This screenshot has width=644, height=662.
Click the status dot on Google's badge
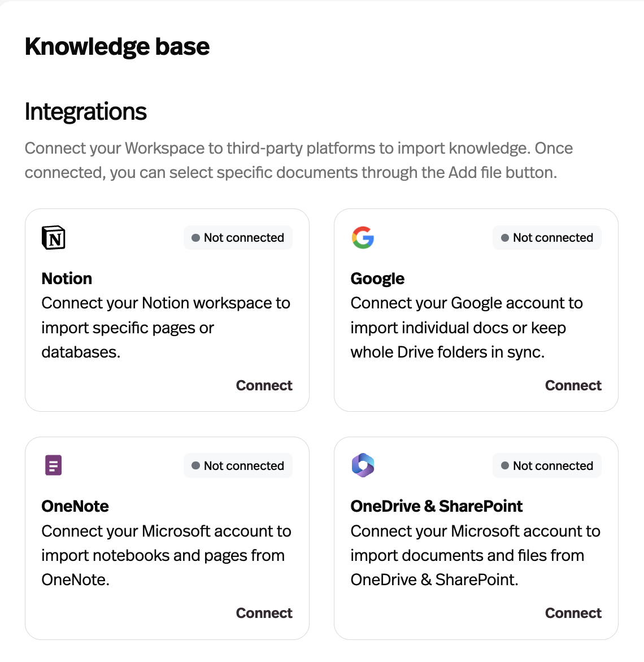point(505,237)
